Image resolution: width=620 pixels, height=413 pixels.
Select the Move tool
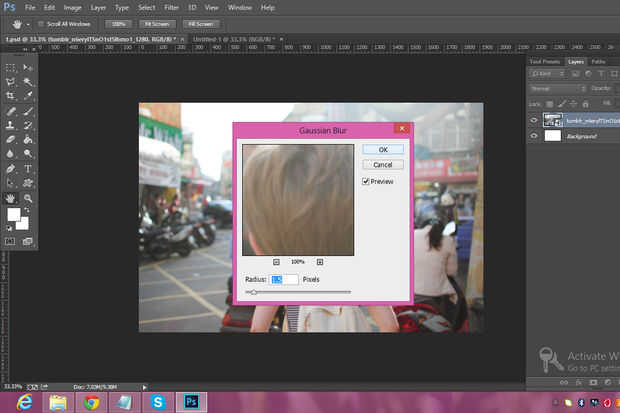(27, 68)
